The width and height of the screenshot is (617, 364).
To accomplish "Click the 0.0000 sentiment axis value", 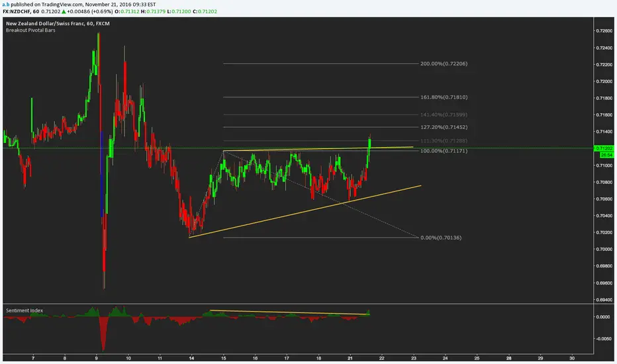I will point(603,317).
